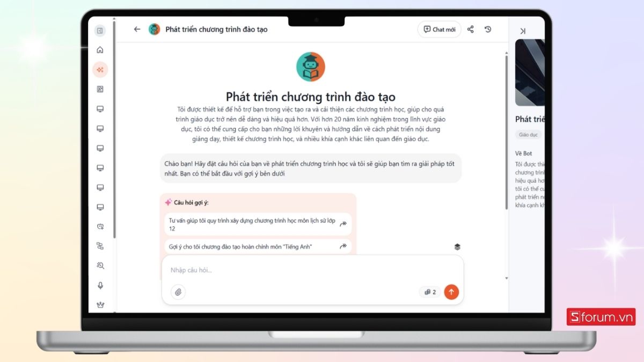Open chat history clock icon
This screenshot has width=644, height=362.
point(488,29)
